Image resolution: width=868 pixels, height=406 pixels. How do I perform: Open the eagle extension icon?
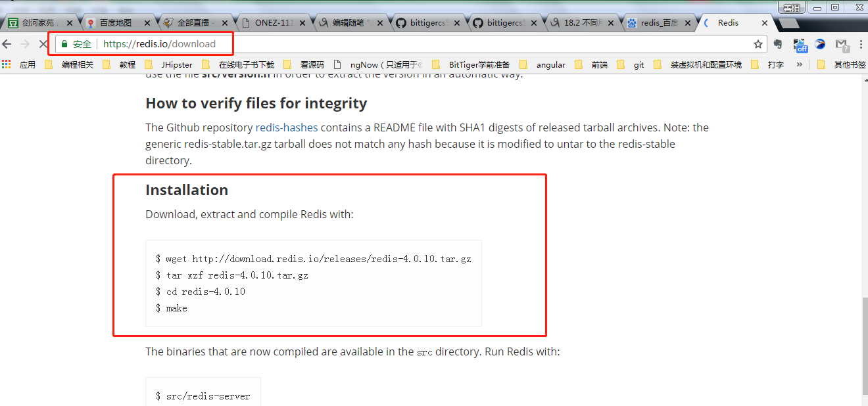tap(820, 44)
